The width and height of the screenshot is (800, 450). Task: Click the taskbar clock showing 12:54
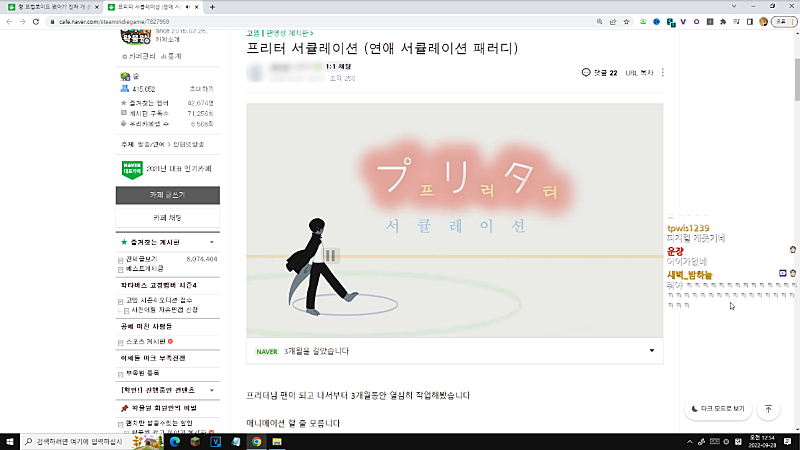(762, 441)
